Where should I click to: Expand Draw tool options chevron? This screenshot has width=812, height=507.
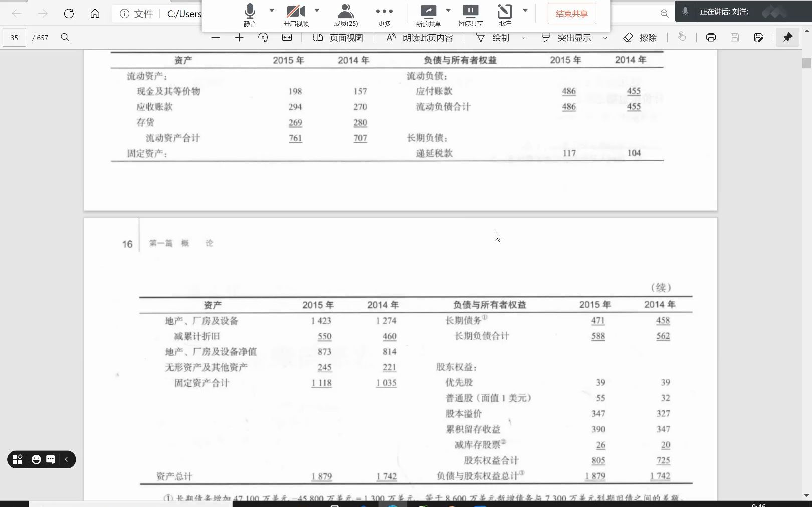pyautogui.click(x=523, y=38)
